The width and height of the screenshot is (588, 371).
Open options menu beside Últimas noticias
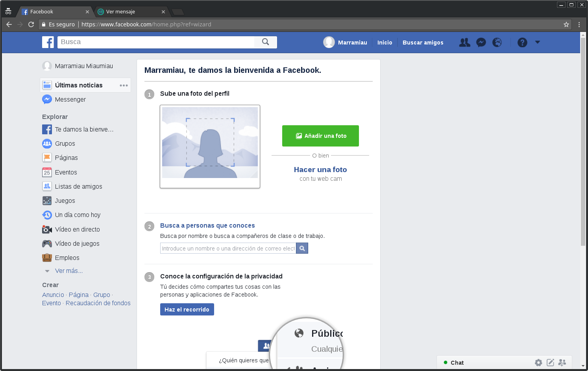[x=124, y=85]
